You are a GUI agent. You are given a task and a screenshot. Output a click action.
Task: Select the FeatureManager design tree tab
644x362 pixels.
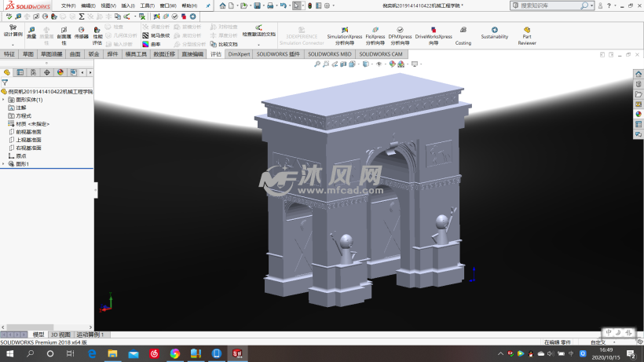point(7,72)
